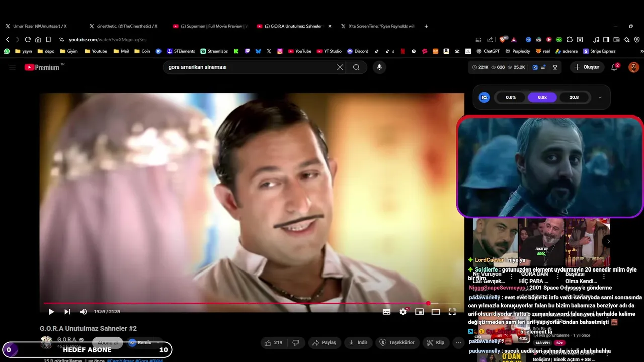
Task: Open the Coin bookmarks folder
Action: point(142,51)
